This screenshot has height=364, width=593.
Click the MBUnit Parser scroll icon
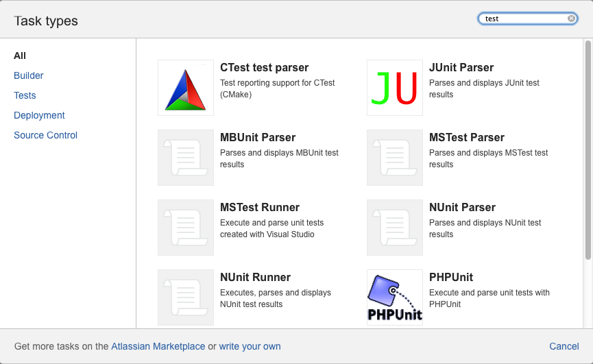186,158
